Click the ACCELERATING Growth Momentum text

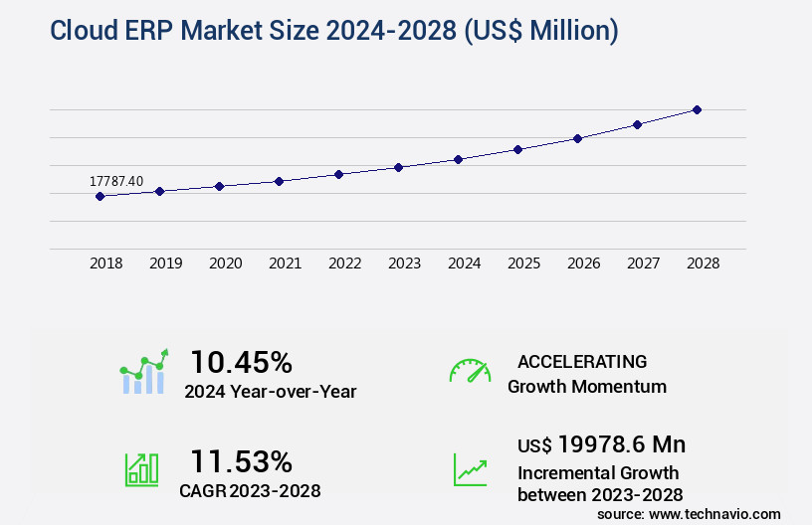[x=586, y=374]
